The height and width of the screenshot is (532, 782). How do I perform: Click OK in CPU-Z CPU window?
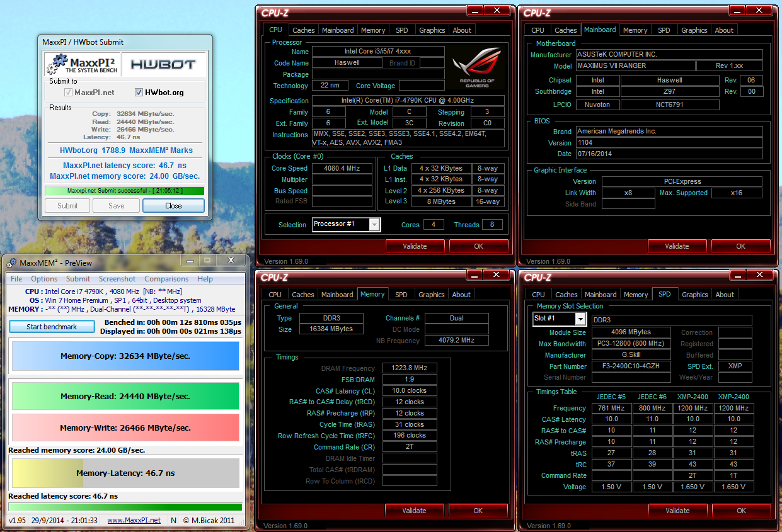479,246
